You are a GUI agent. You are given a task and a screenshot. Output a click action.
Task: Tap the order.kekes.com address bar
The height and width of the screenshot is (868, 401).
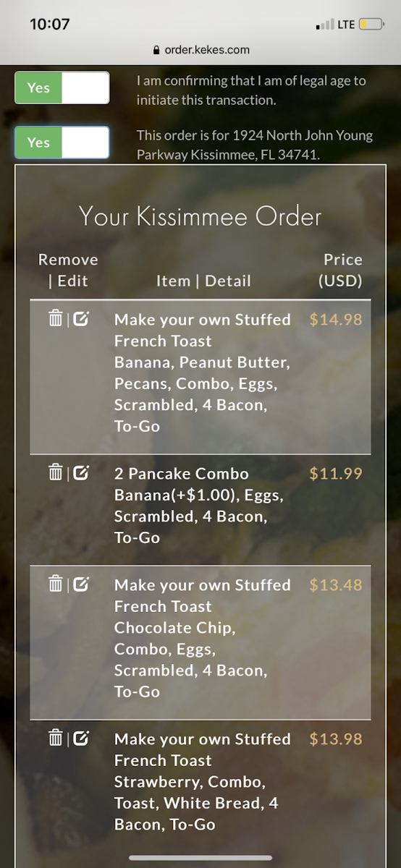pos(200,50)
